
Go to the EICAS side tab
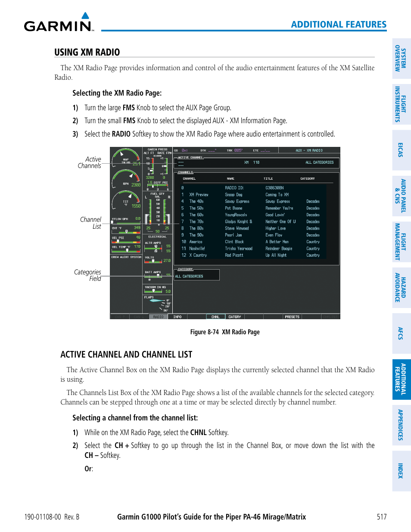(401, 150)
